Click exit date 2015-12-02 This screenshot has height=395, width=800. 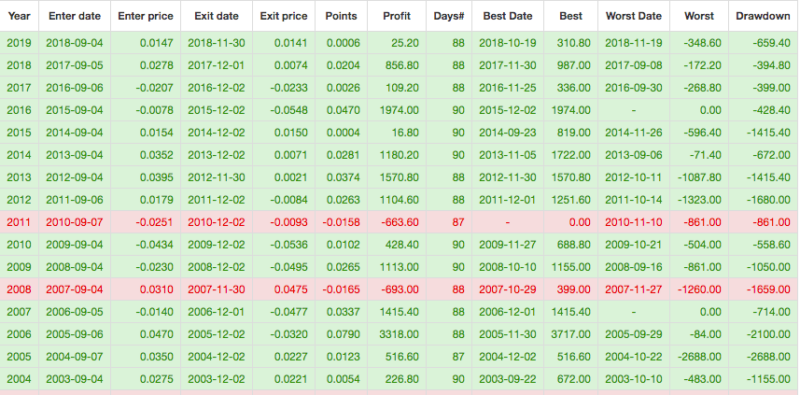click(216, 110)
